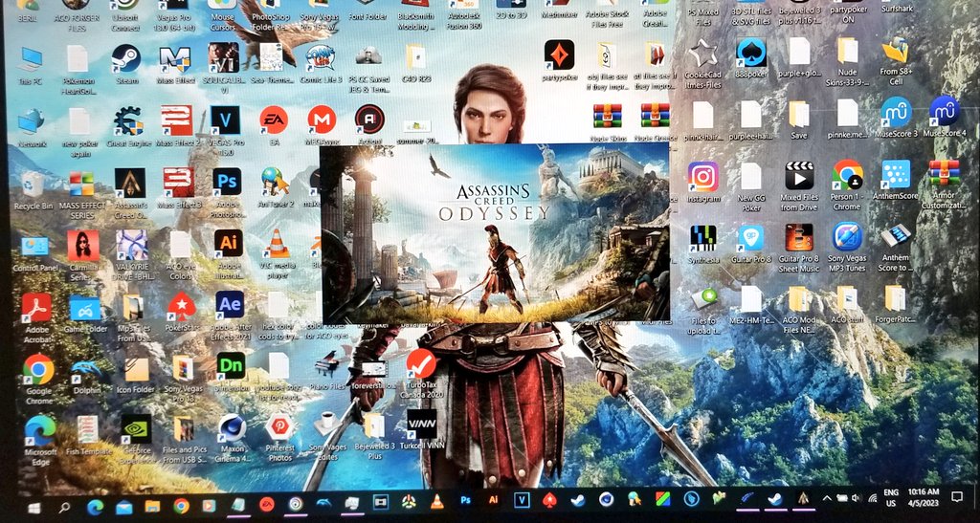Select the Comic Life 3 shortcut

320,59
